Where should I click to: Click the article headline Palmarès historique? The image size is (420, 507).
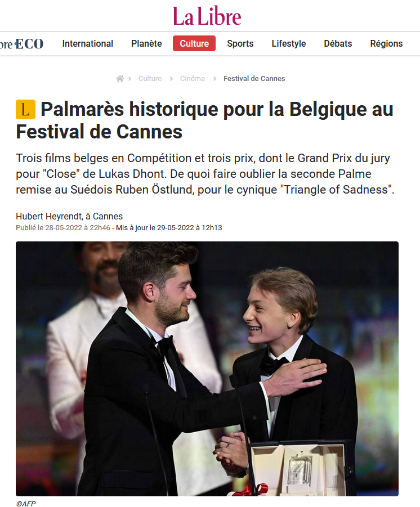click(204, 120)
